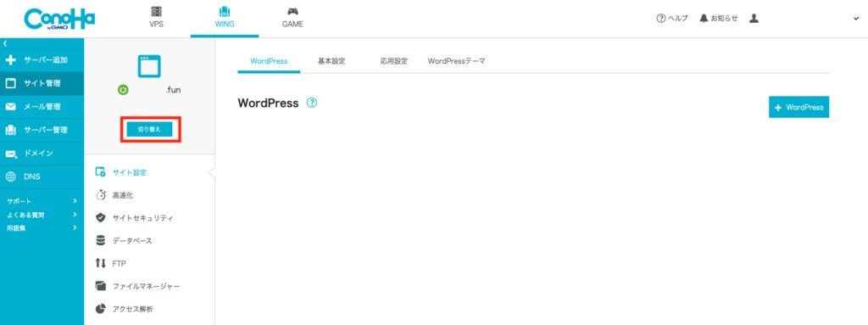The image size is (868, 325).
Task: Open サイトセキュリティ menu item
Action: pos(135,218)
